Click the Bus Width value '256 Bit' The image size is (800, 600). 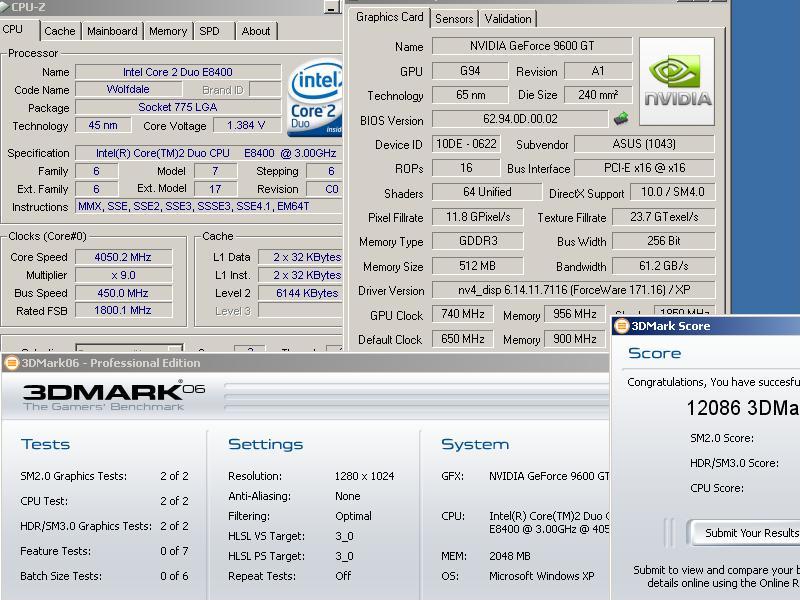pos(663,241)
